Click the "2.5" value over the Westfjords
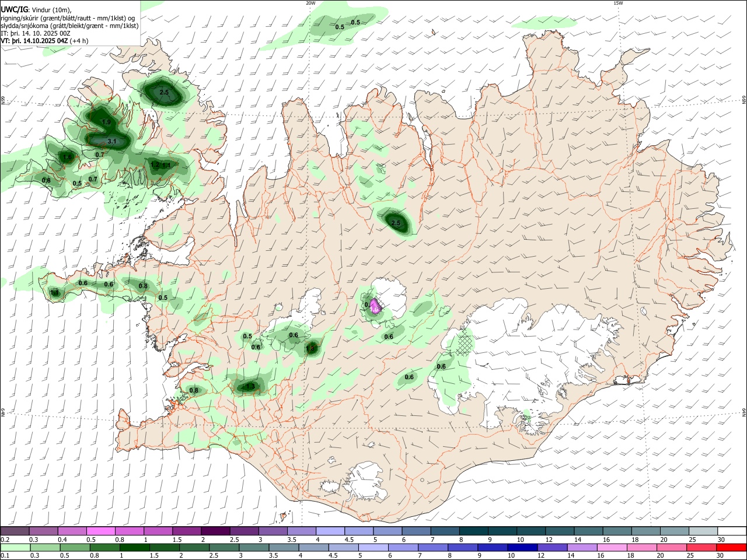 (164, 92)
